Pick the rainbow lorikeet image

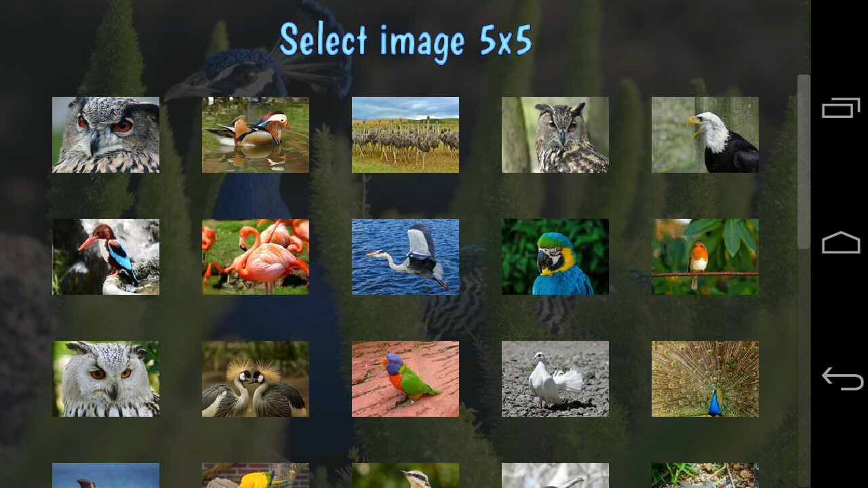406,379
